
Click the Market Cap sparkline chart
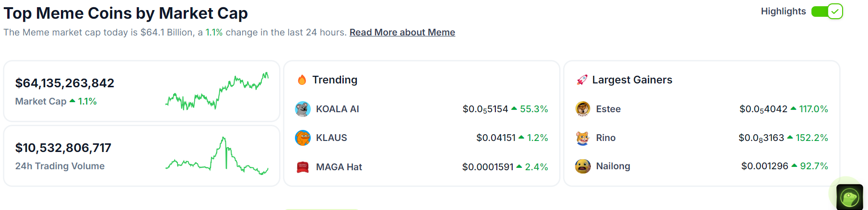pos(217,91)
